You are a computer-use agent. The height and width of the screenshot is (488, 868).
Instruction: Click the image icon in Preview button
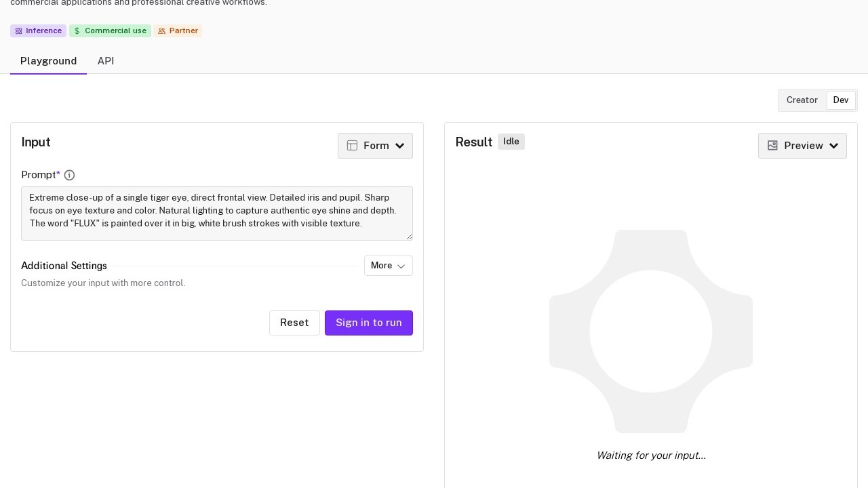772,146
